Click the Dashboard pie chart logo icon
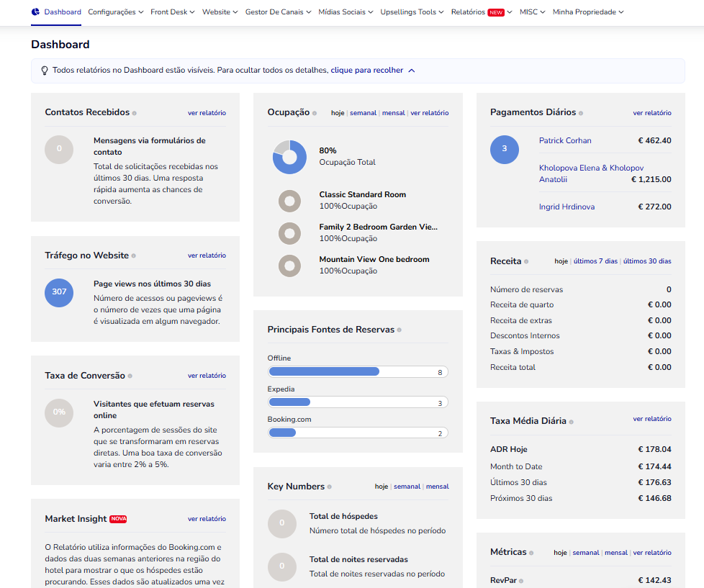The width and height of the screenshot is (704, 588). click(36, 12)
